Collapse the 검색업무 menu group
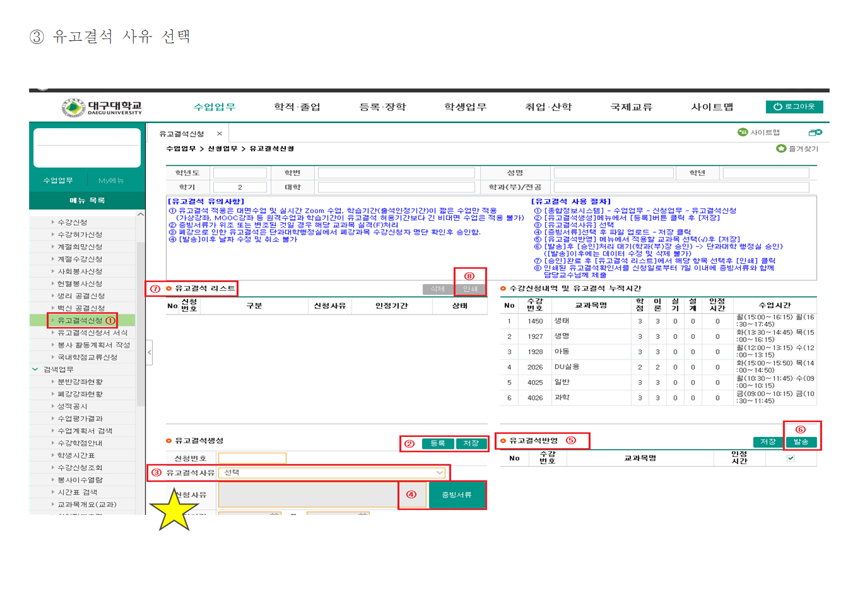868x614 pixels. (x=35, y=370)
